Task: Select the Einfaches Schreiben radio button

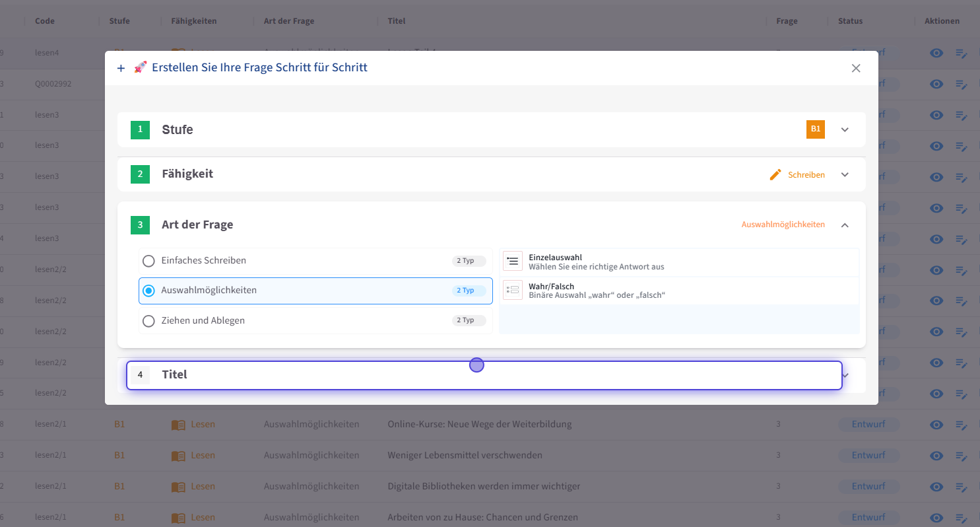Action: coord(149,261)
